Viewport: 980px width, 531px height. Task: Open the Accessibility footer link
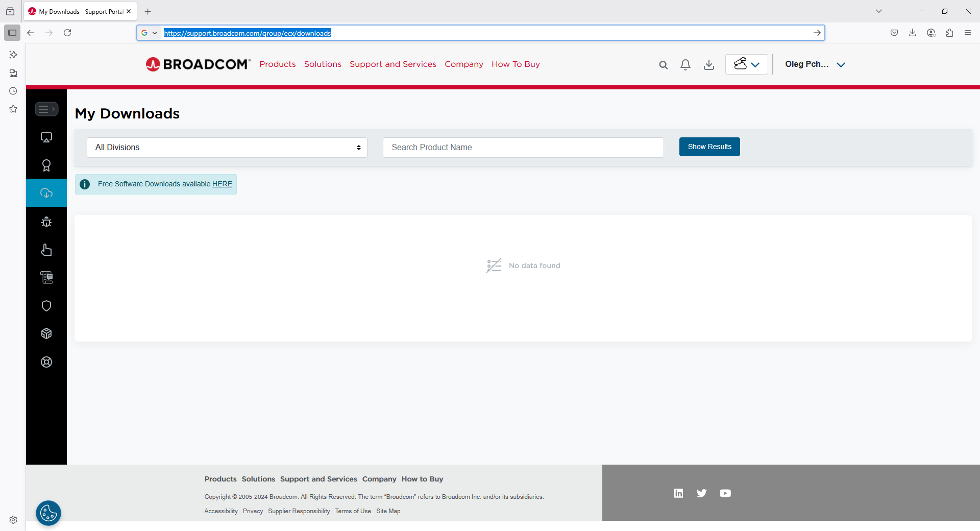point(221,511)
